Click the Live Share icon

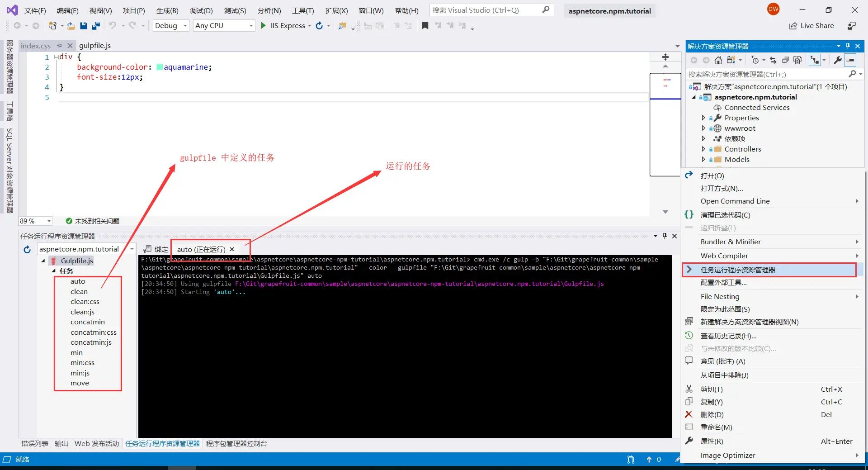(793, 26)
